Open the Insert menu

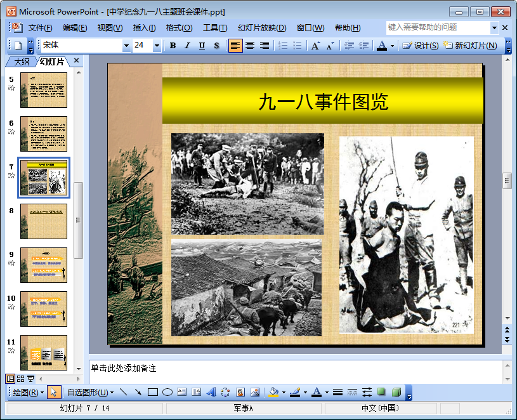tap(144, 28)
